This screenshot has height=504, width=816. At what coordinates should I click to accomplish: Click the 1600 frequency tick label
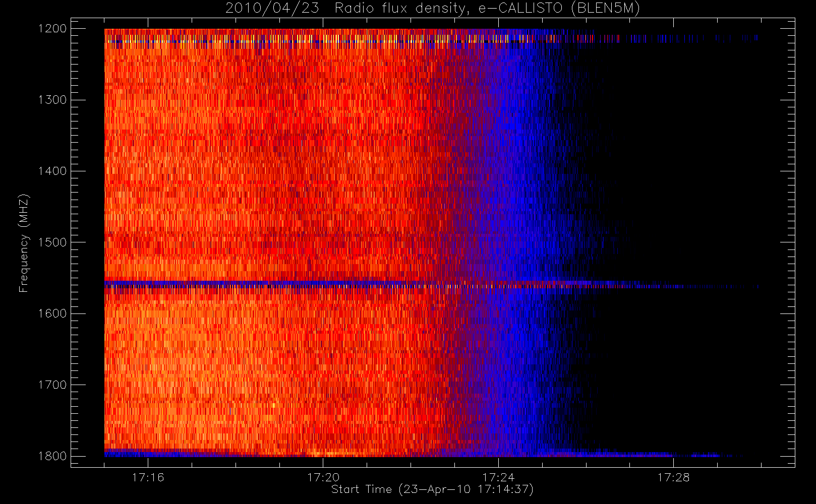(52, 313)
